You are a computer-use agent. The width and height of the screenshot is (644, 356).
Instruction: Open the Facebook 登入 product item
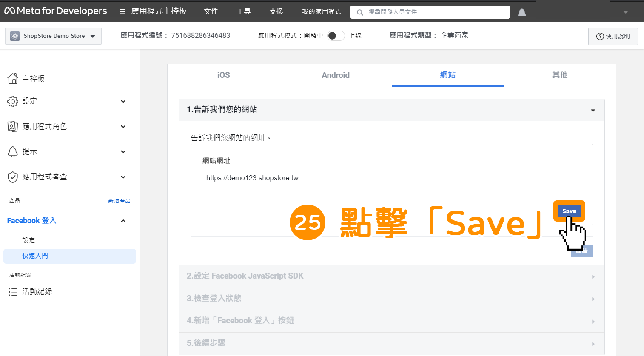32,221
